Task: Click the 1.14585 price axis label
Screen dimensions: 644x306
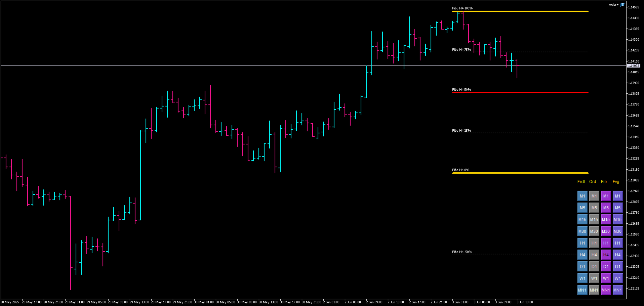Action: (x=634, y=7)
